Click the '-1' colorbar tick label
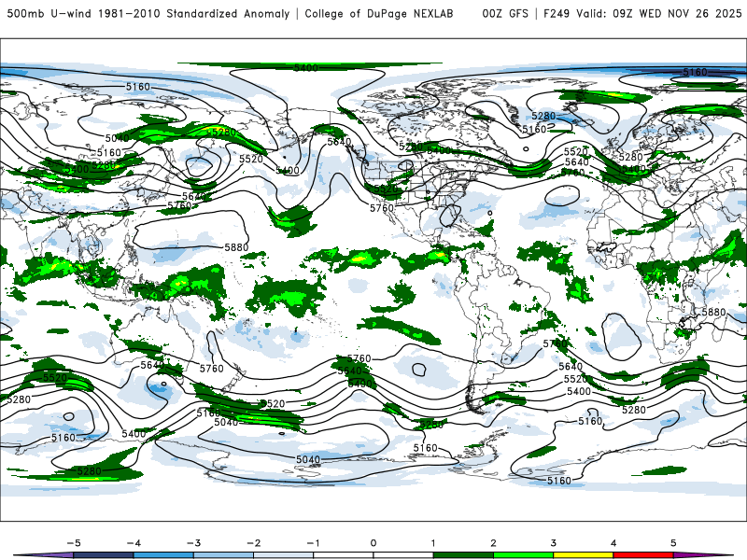This screenshot has height=560, width=747. click(313, 543)
